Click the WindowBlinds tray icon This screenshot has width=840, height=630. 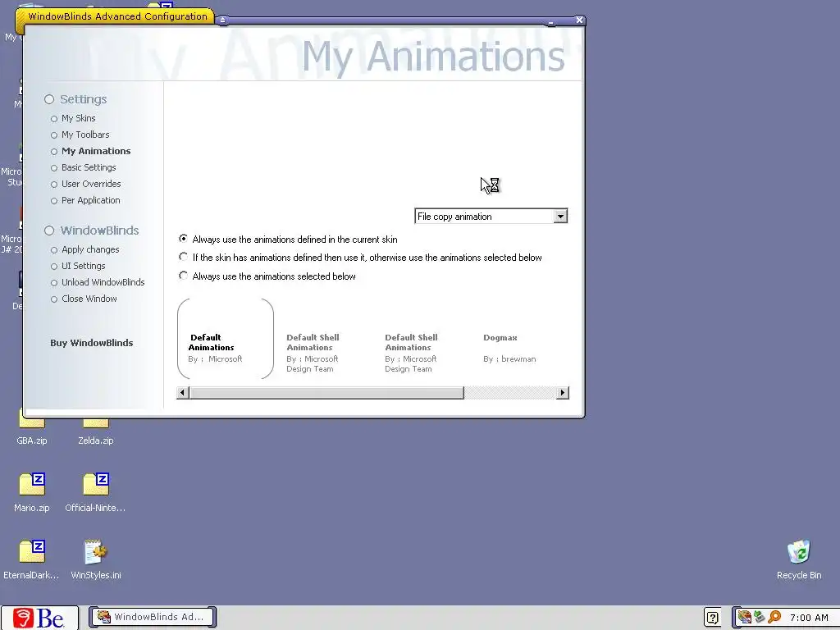pyautogui.click(x=745, y=617)
